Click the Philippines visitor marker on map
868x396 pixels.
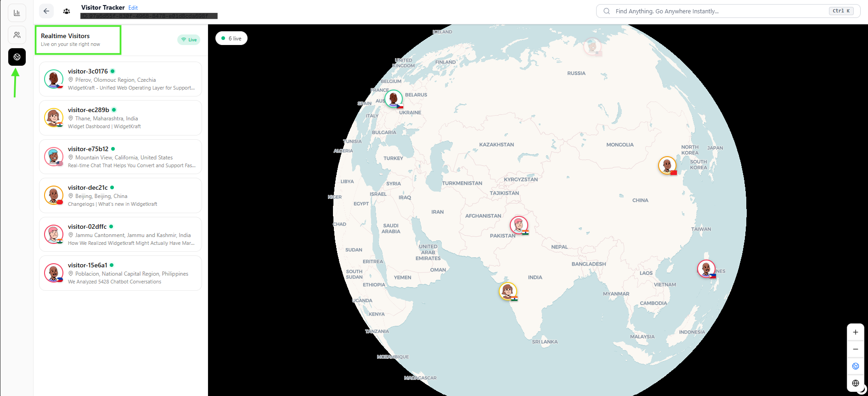point(706,269)
